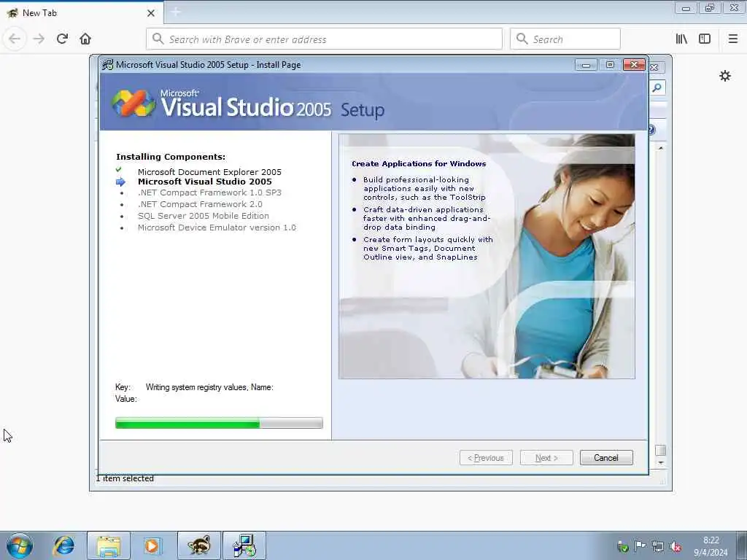Select SQL Server 2005 Mobile Edition entry
Viewport: 747px width, 560px height.
204,216
